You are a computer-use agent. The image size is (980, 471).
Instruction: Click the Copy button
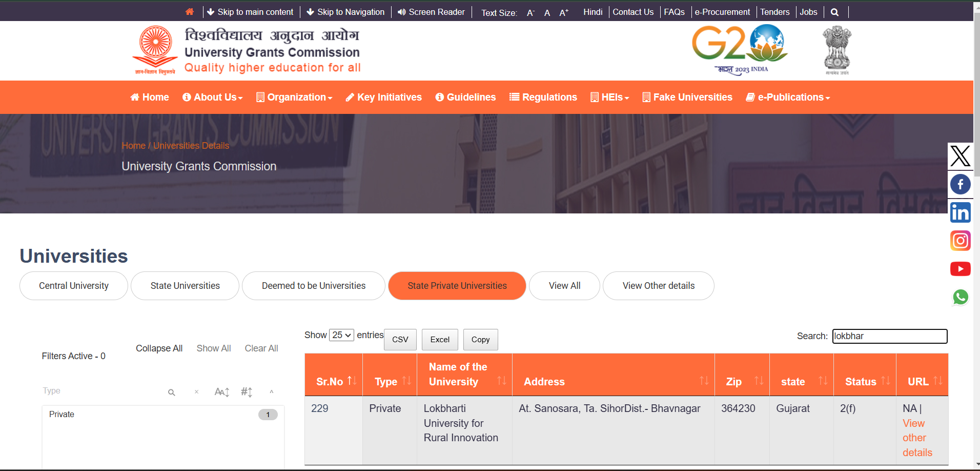[x=480, y=340]
